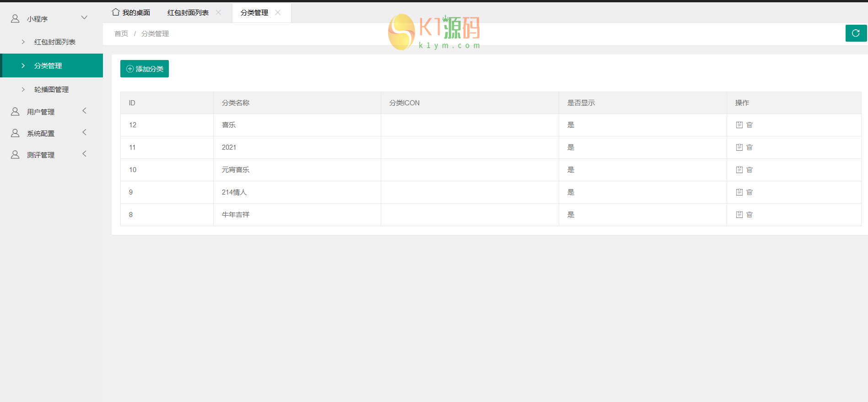Click the 喜乐 category name cell
Screen dimensions: 868x402
coord(297,125)
